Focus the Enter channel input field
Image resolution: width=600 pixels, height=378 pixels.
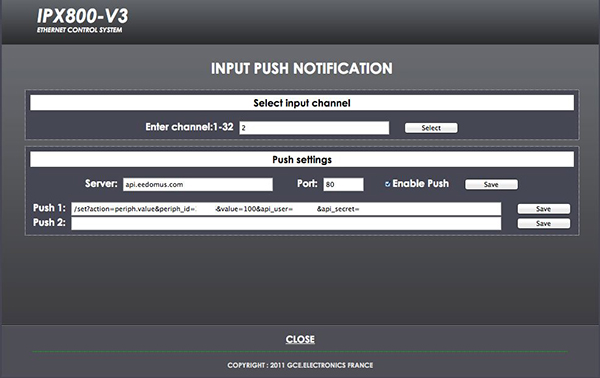(x=314, y=128)
